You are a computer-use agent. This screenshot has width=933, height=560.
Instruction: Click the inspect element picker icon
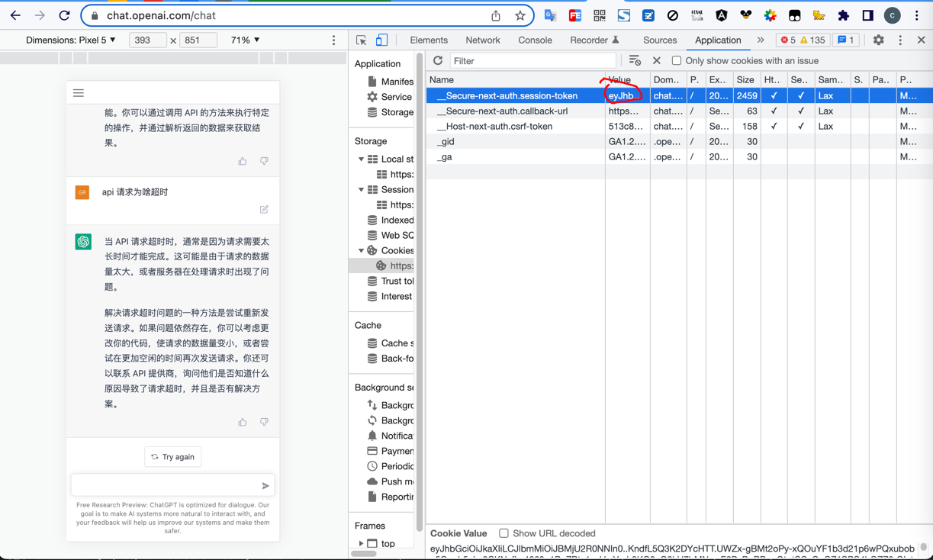[x=362, y=40]
